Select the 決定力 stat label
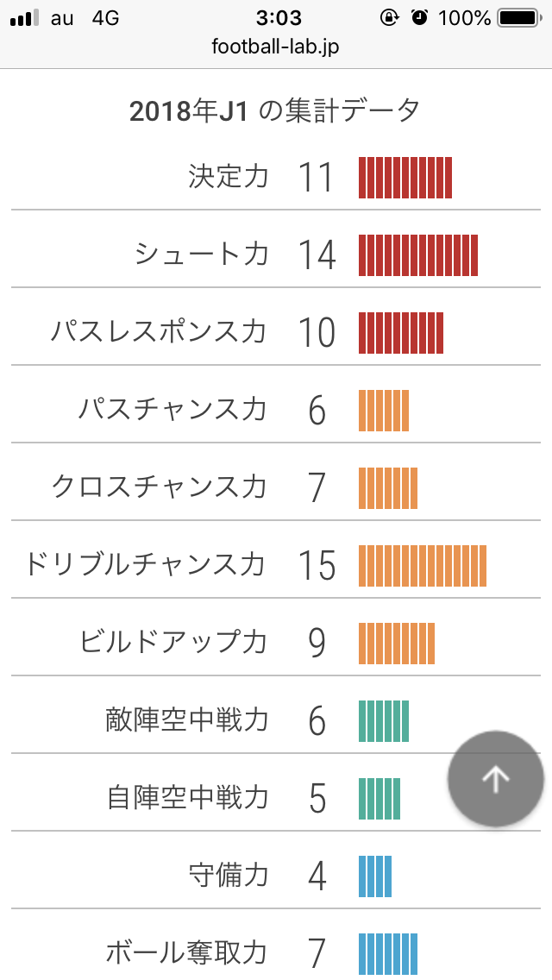This screenshot has width=552, height=980. [229, 177]
